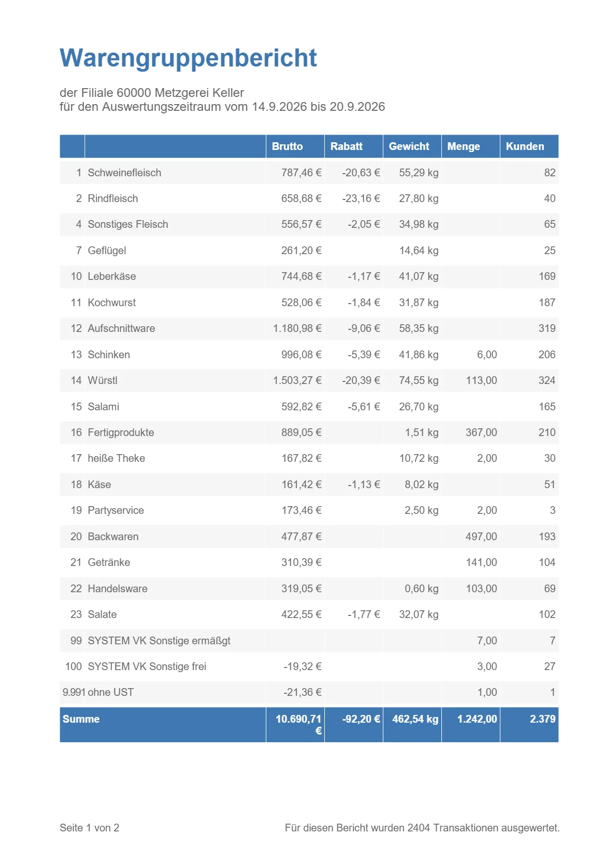614x868 pixels.
Task: Click the Salate row label
Action: [102, 614]
